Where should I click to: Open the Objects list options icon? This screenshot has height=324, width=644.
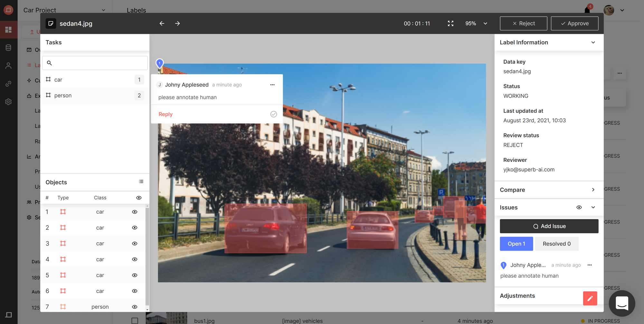(141, 182)
